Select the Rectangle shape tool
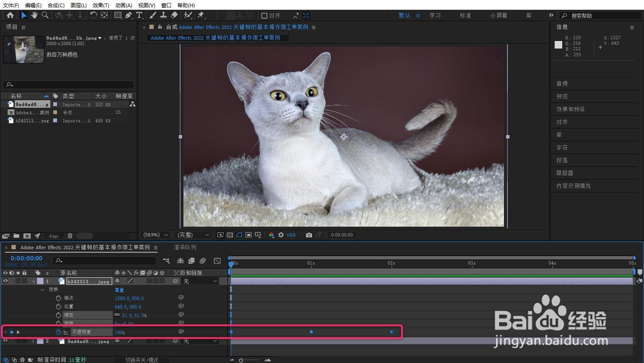Image resolution: width=644 pixels, height=363 pixels. point(118,15)
